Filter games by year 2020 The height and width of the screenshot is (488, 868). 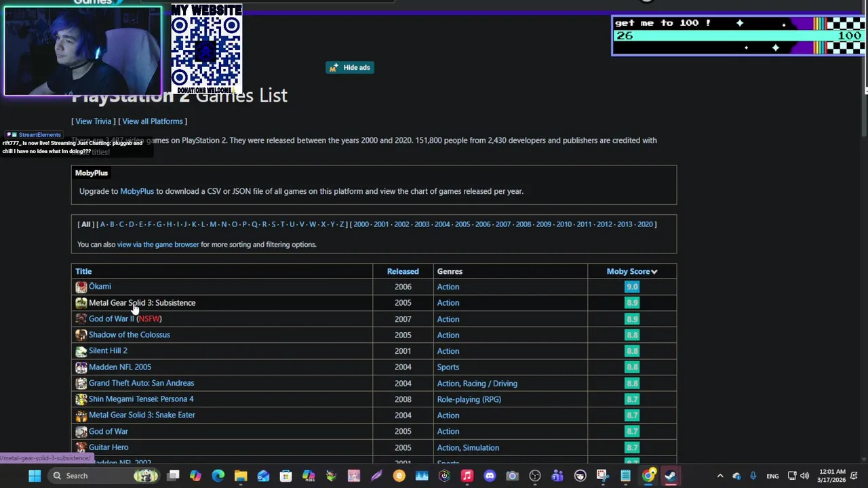[645, 224]
